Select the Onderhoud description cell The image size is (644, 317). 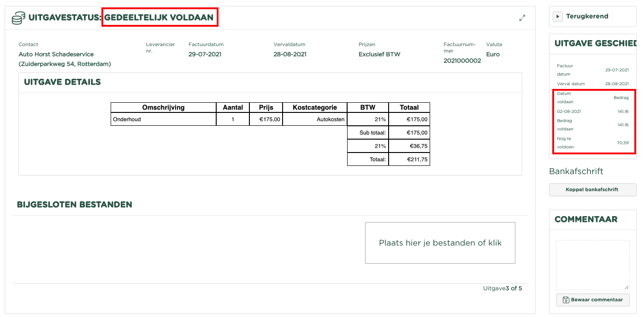coord(163,119)
